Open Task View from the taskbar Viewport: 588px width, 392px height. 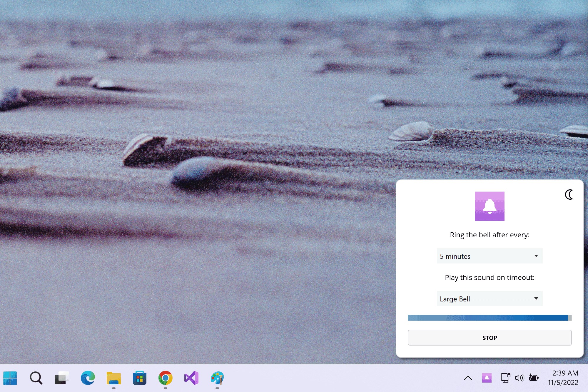(x=62, y=378)
